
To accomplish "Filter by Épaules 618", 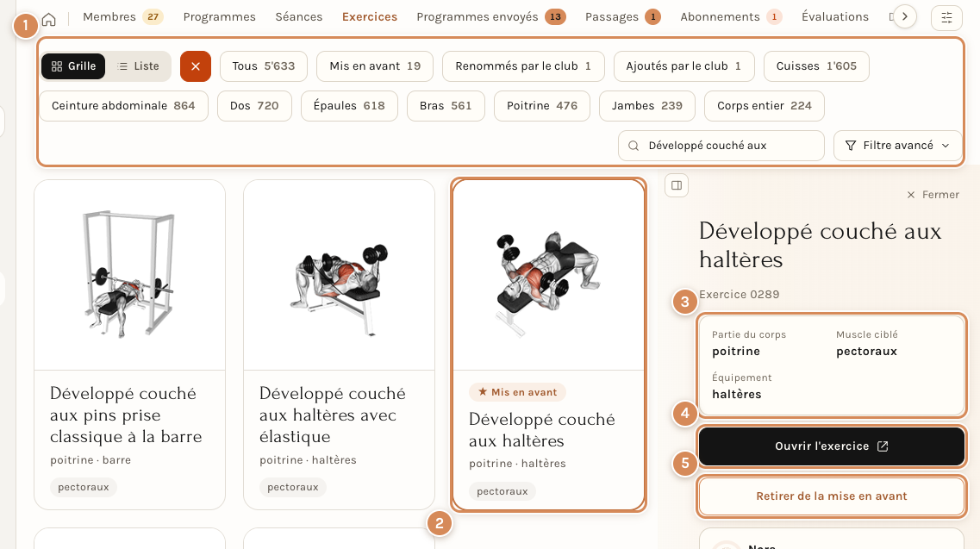I will coord(349,106).
